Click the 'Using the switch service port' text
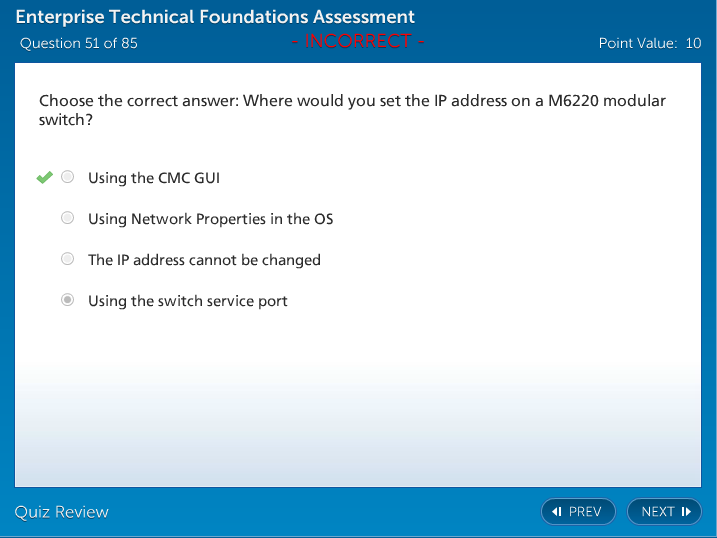The height and width of the screenshot is (538, 717). point(188,301)
